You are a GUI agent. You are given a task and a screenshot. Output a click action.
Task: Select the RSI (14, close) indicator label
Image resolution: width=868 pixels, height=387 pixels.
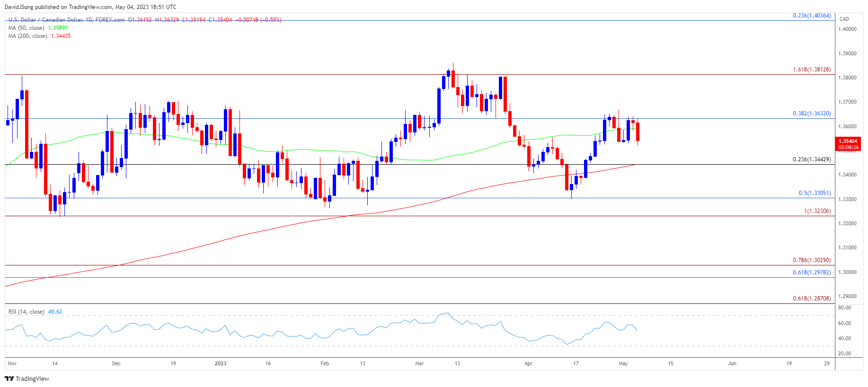tap(27, 312)
